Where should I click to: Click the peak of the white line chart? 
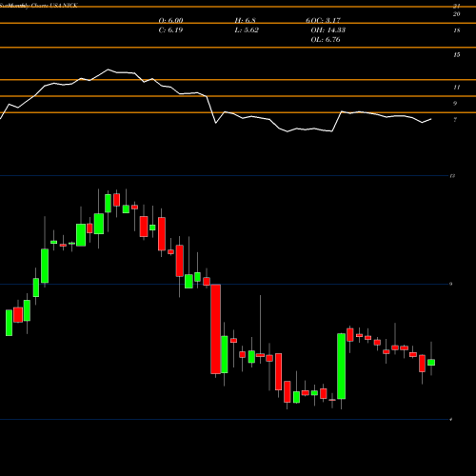coord(109,69)
